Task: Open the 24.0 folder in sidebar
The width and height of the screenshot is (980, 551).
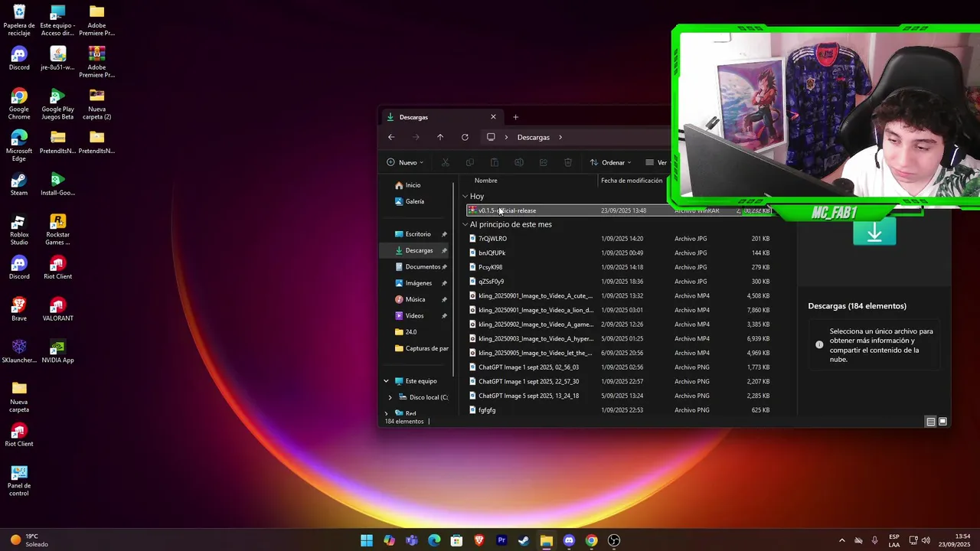Action: [x=410, y=332]
